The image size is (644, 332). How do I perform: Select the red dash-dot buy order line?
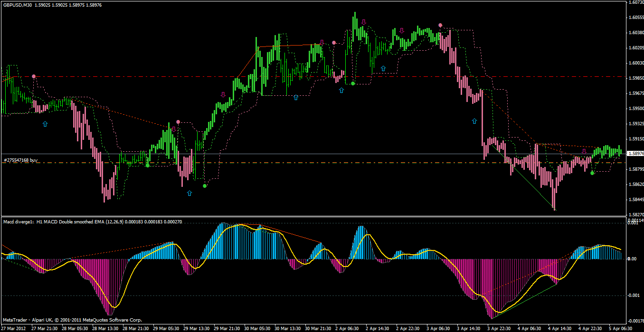313,163
